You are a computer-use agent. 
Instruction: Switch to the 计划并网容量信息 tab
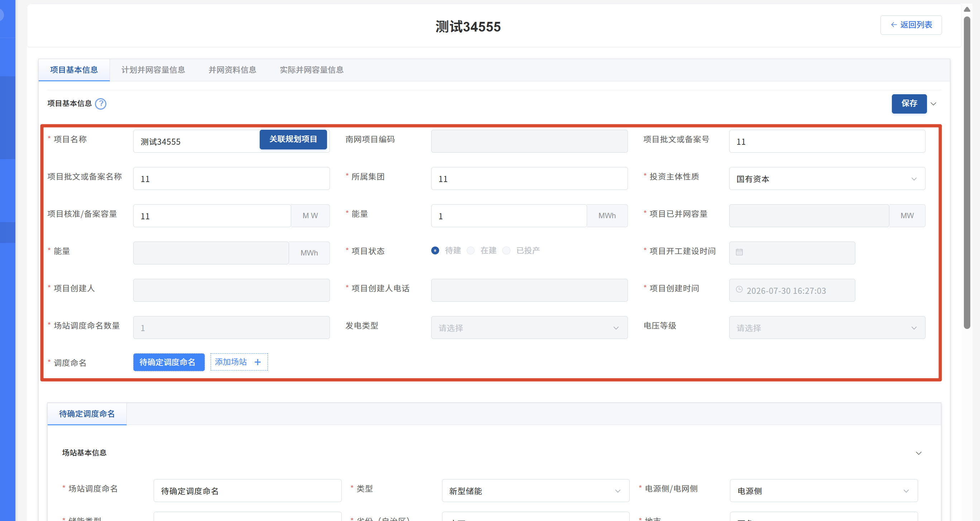[153, 70]
